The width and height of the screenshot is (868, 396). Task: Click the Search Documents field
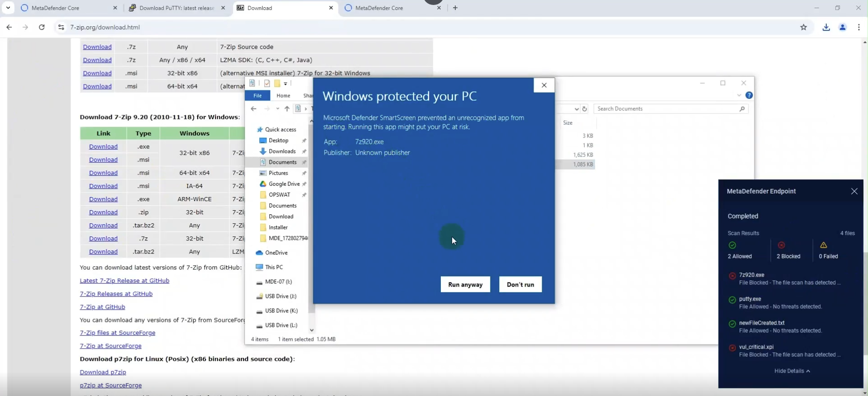point(671,108)
